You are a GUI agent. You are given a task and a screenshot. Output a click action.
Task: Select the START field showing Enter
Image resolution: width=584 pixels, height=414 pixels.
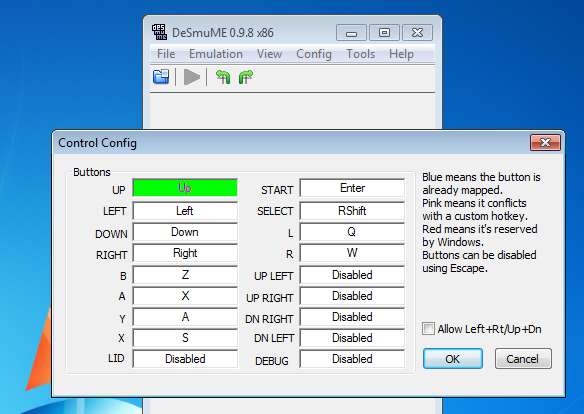(x=352, y=188)
